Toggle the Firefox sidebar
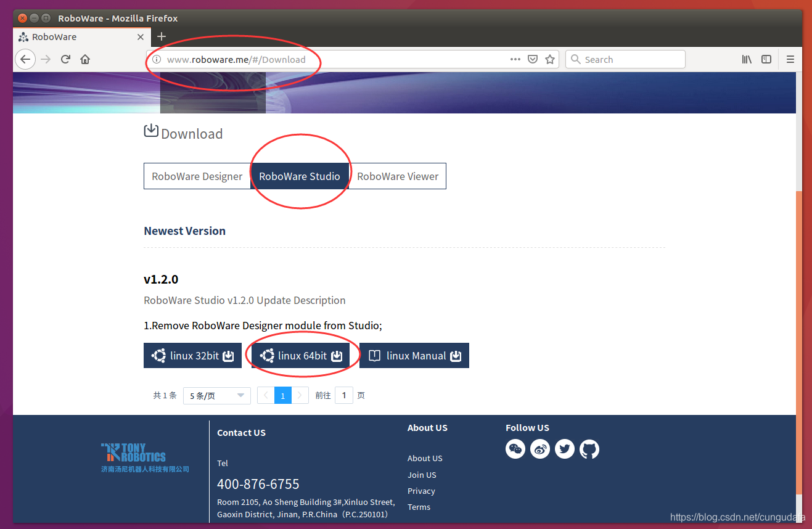Viewport: 812px width, 529px height. coord(766,59)
